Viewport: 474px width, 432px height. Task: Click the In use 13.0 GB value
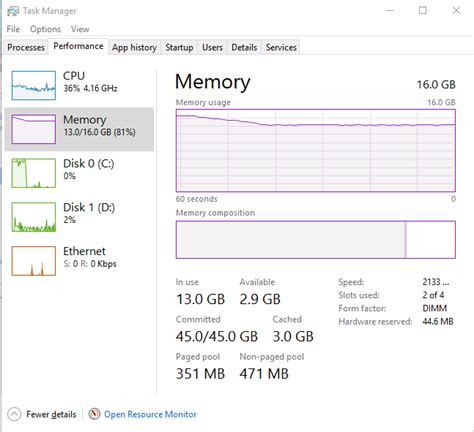pyautogui.click(x=200, y=299)
